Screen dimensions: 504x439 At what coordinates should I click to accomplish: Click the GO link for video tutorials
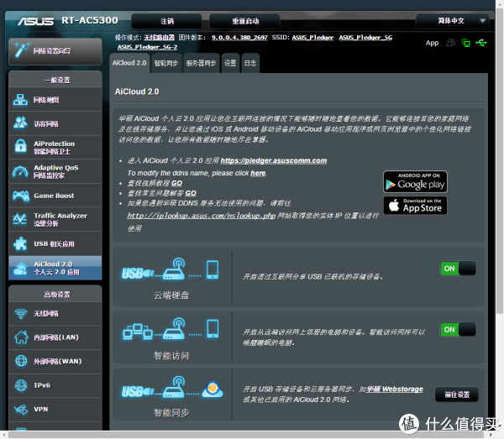tap(176, 183)
